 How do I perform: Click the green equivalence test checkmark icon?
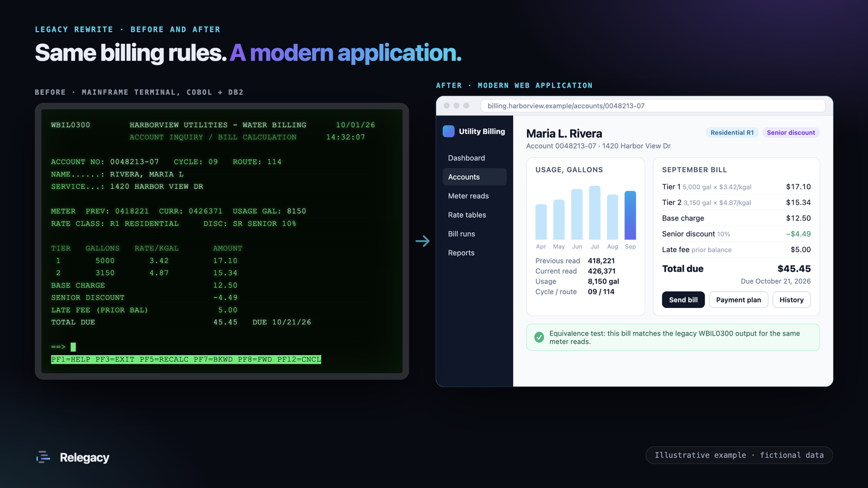pyautogui.click(x=539, y=337)
